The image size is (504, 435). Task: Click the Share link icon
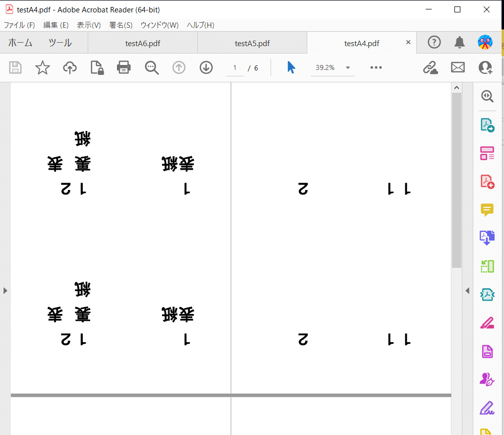pyautogui.click(x=431, y=67)
